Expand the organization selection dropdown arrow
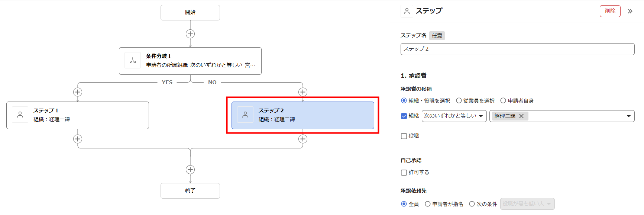This screenshot has width=644, height=215. coord(628,116)
